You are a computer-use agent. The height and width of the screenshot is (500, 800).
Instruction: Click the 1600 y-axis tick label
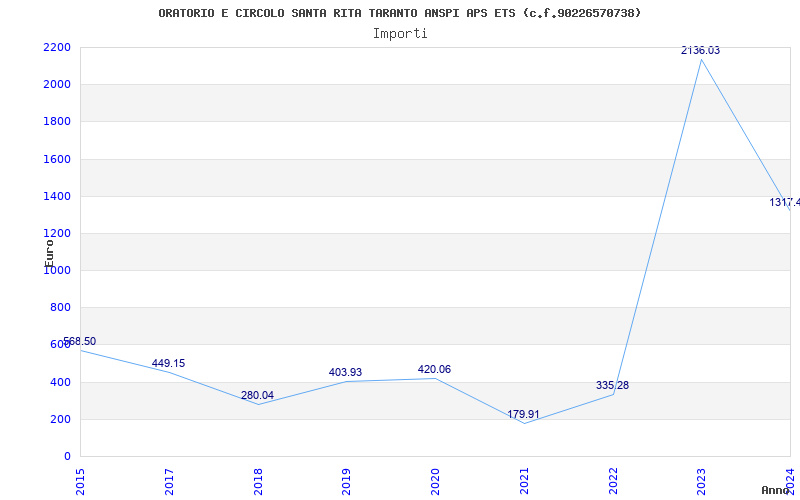[57, 159]
